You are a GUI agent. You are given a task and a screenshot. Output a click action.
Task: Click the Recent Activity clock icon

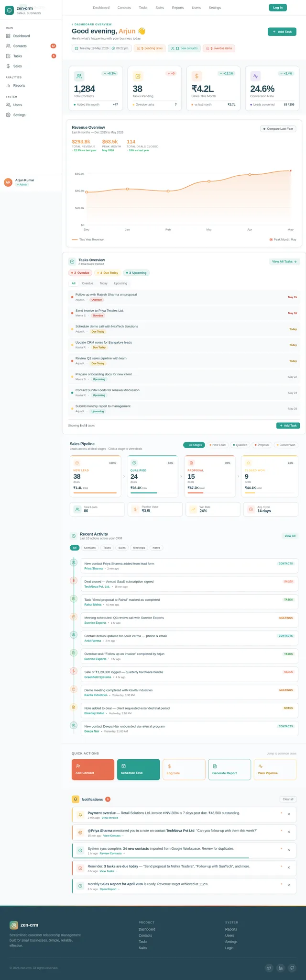[x=73, y=536]
